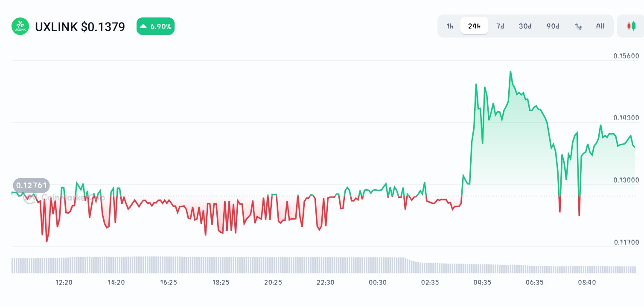Click the up-arrow inside the green change badge
The height and width of the screenshot is (307, 644).
[144, 26]
